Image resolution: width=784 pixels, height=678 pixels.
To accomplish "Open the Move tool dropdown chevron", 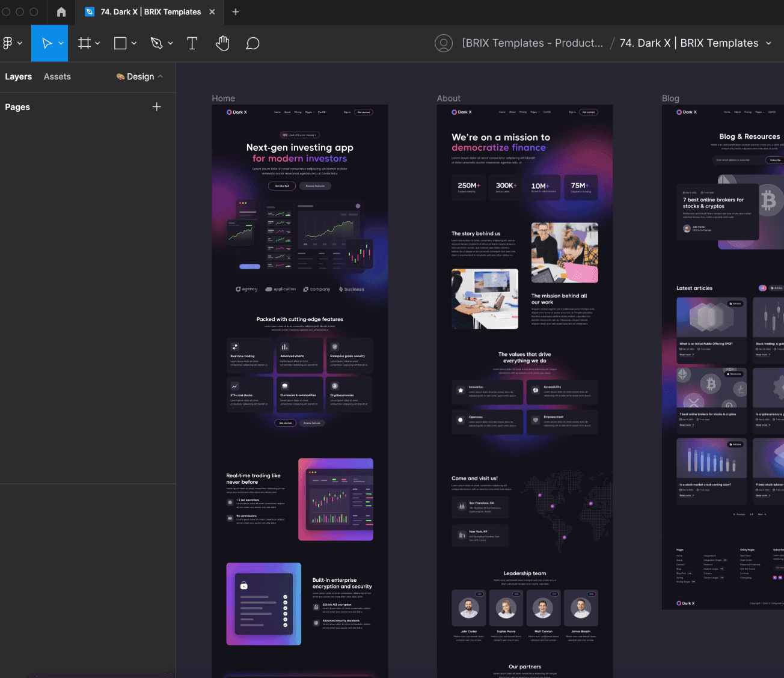I will 60,43.
